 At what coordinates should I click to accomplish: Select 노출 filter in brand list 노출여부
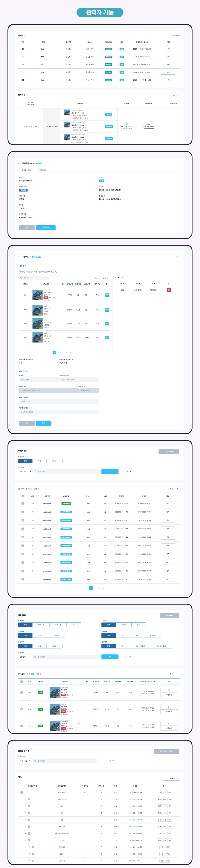[x=39, y=461]
